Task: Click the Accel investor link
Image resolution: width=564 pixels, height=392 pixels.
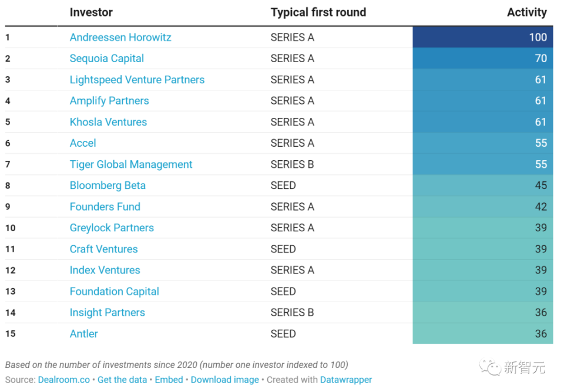Action: coord(83,143)
